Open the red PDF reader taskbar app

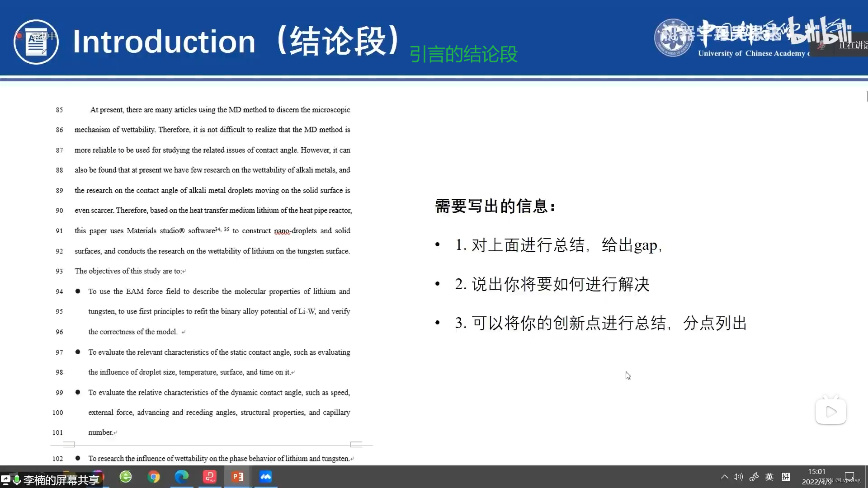210,477
